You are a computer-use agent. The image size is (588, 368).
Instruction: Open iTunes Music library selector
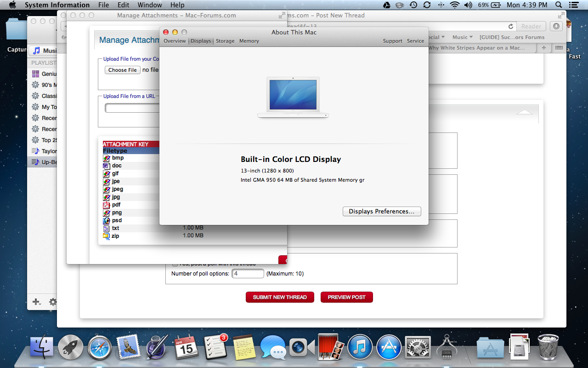[44, 51]
